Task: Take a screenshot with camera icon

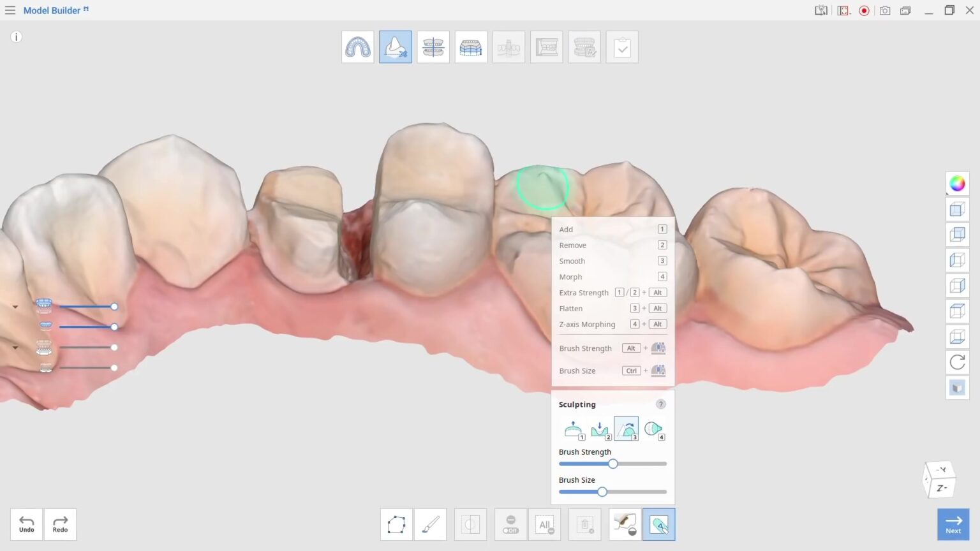Action: coord(884,10)
